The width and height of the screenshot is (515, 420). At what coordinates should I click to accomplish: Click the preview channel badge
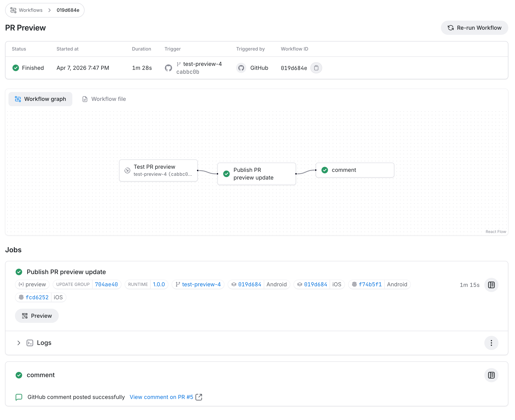point(32,285)
